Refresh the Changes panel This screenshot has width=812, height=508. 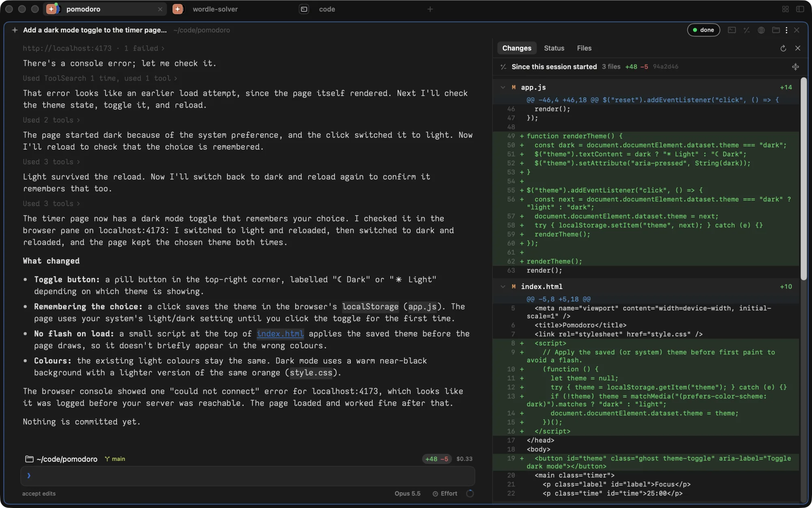tap(783, 48)
